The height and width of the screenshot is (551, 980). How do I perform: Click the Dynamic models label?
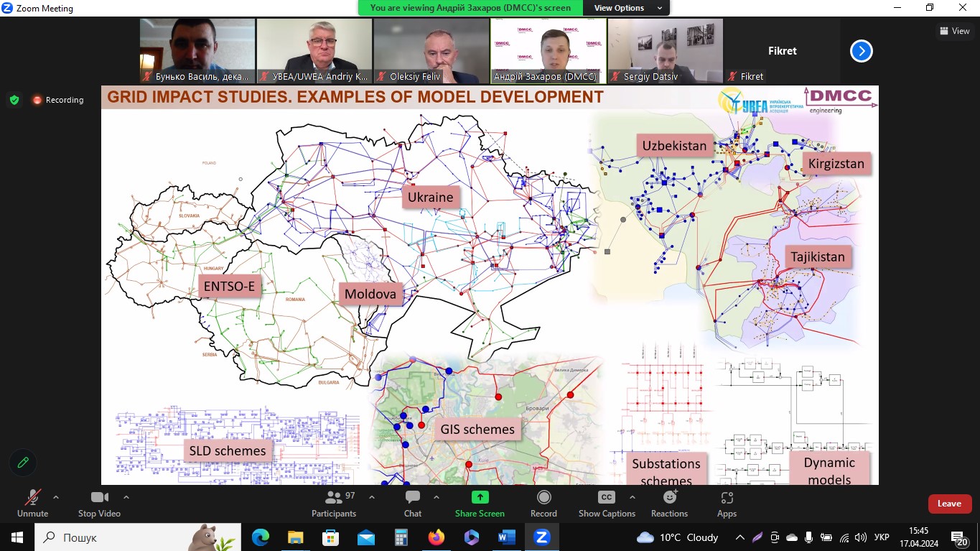click(829, 468)
